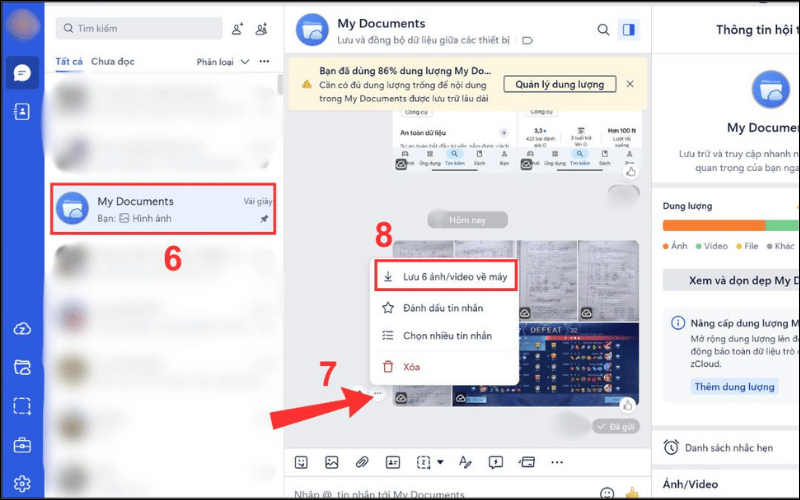This screenshot has height=500, width=800.
Task: Open the Contacts book icon in sidebar
Action: click(x=22, y=112)
